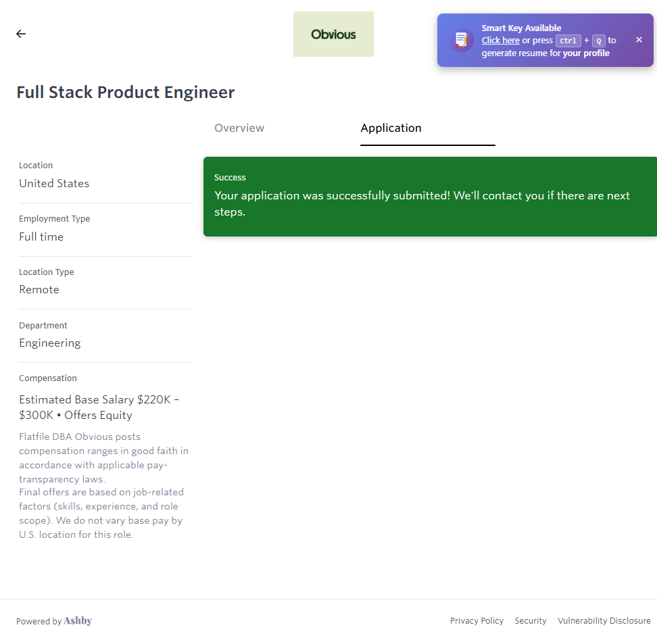Click the Q key badge in popup
Image resolution: width=657 pixels, height=644 pixels.
[x=598, y=41]
